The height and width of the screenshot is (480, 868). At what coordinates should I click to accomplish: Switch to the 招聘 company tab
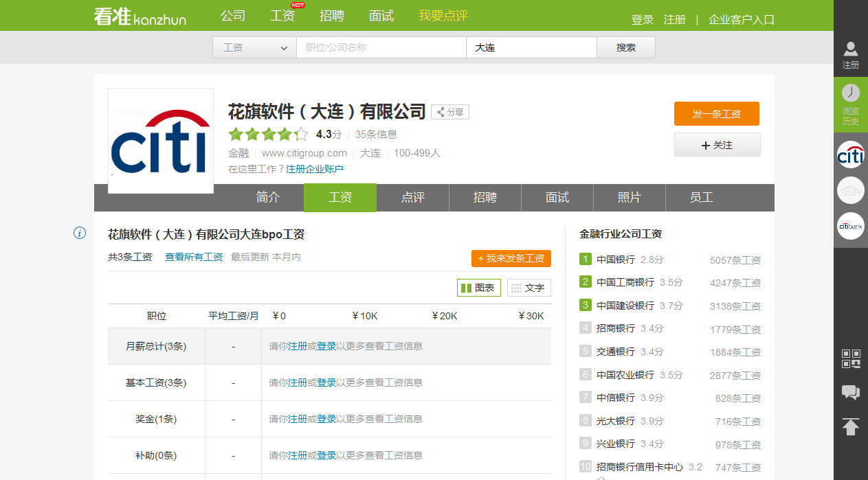(x=485, y=198)
